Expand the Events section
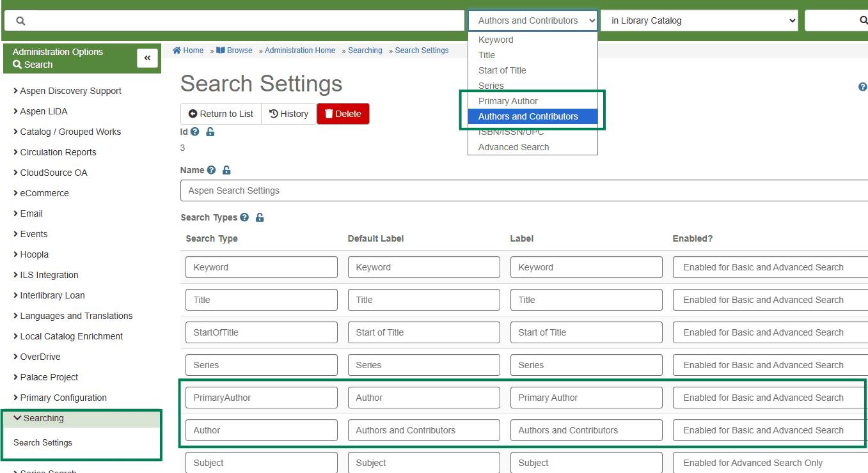Image resolution: width=868 pixels, height=473 pixels. point(30,234)
